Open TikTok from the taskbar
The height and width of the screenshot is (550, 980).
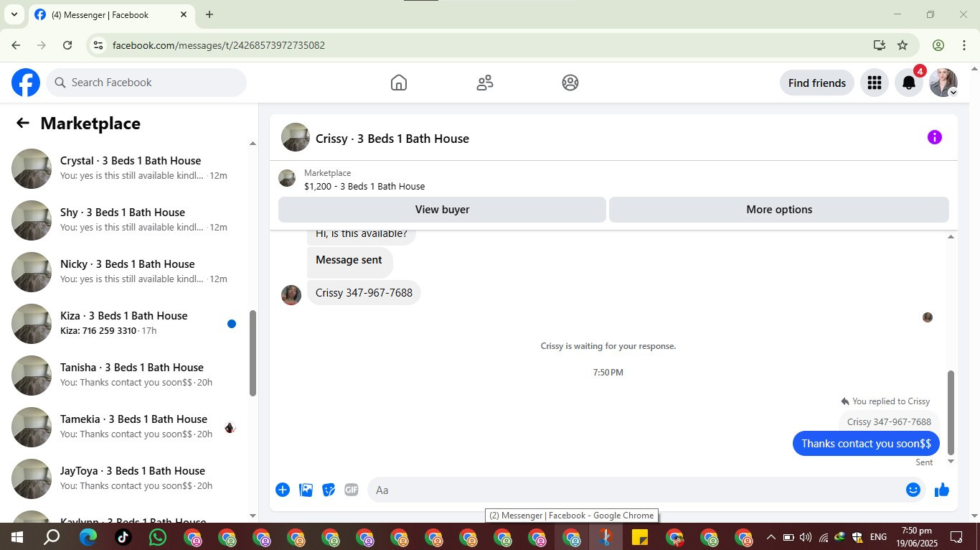[x=123, y=536]
